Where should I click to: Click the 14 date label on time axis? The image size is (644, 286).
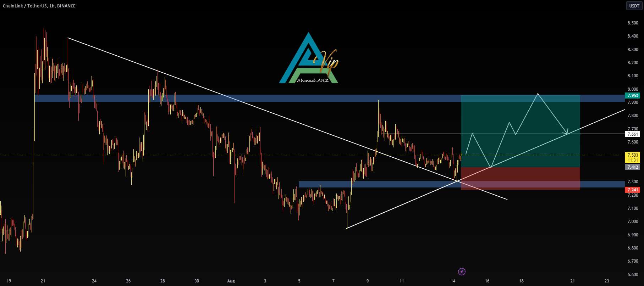tap(453, 281)
